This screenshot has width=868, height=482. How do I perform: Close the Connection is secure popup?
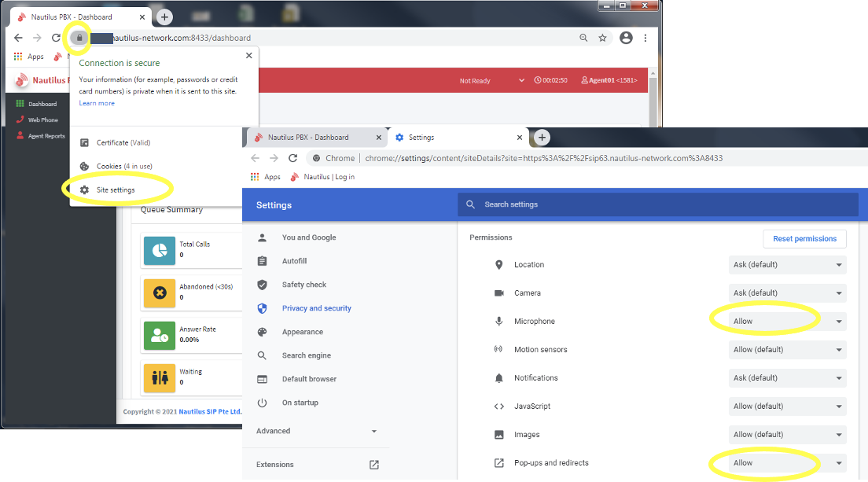pos(249,55)
